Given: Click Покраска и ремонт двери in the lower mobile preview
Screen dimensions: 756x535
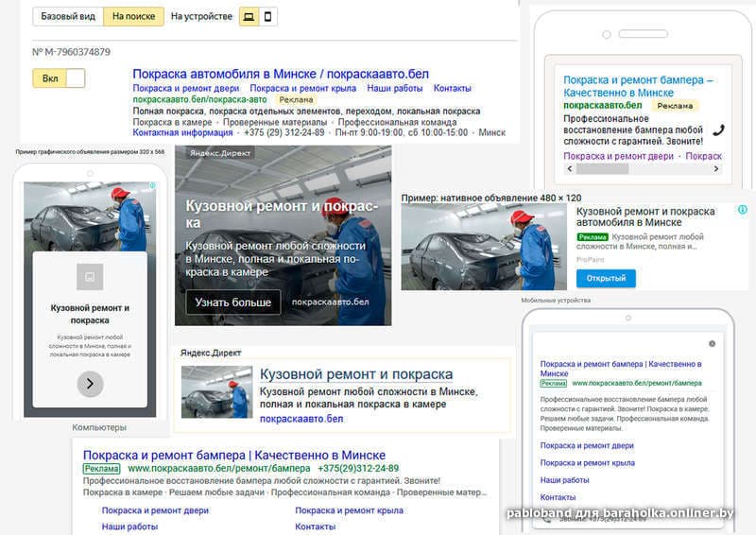Looking at the screenshot, I should pyautogui.click(x=587, y=446).
